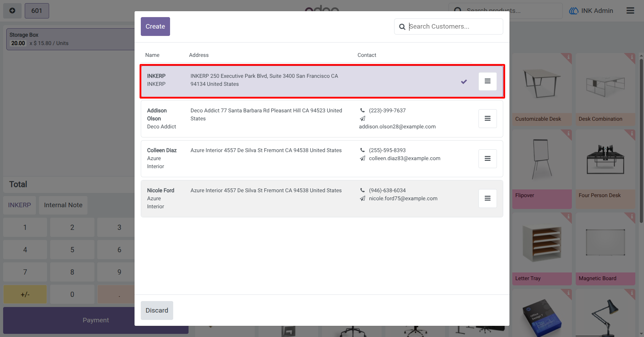This screenshot has height=337, width=644.
Task: Open hamburger menu for Nicole Ford row
Action: tap(488, 199)
